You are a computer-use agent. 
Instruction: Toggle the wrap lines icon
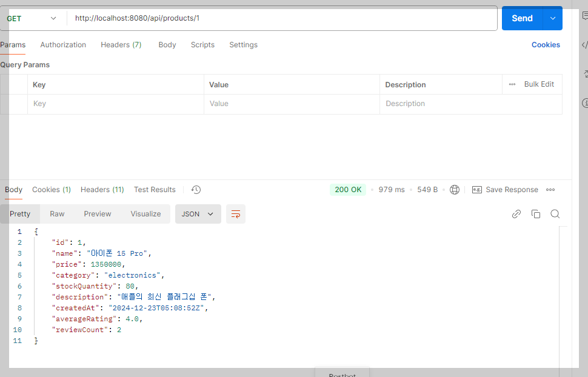coord(235,214)
